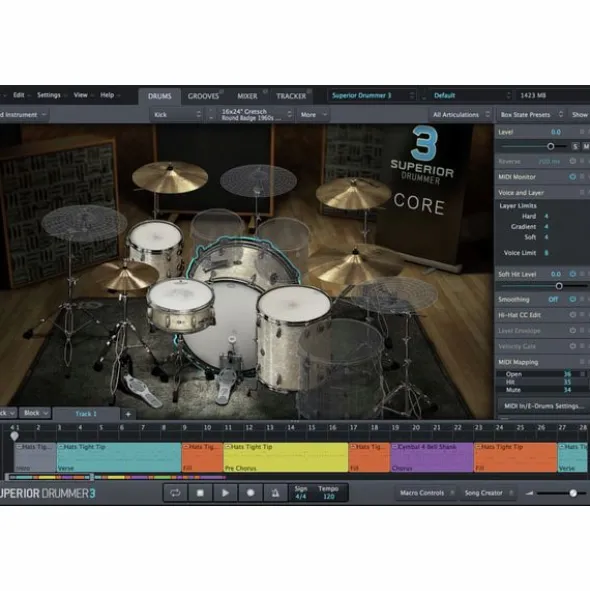The image size is (590, 591).
Task: Open Macro Controls panel
Action: (426, 493)
